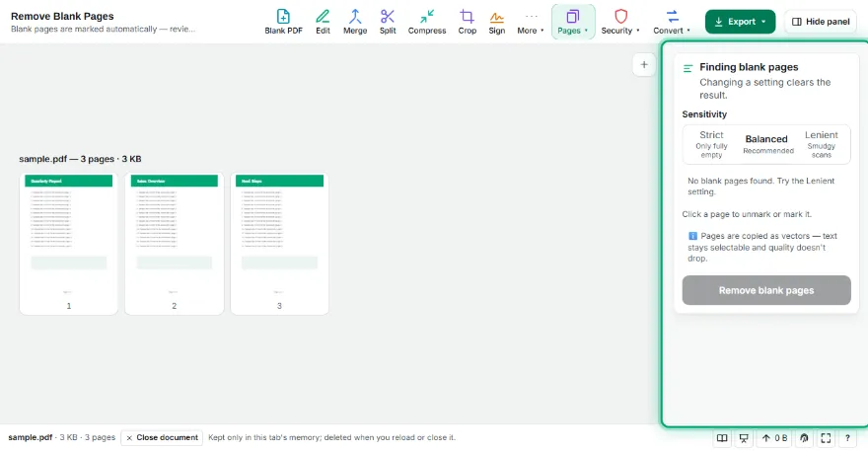Click the dashboard gauge icon
Image resolution: width=868 pixels, height=451 pixels.
click(x=804, y=438)
